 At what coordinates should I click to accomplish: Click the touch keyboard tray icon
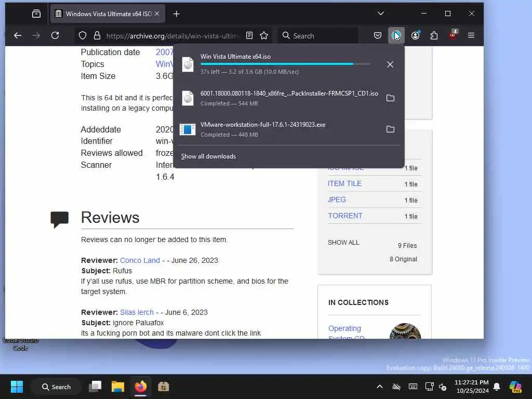[413, 387]
